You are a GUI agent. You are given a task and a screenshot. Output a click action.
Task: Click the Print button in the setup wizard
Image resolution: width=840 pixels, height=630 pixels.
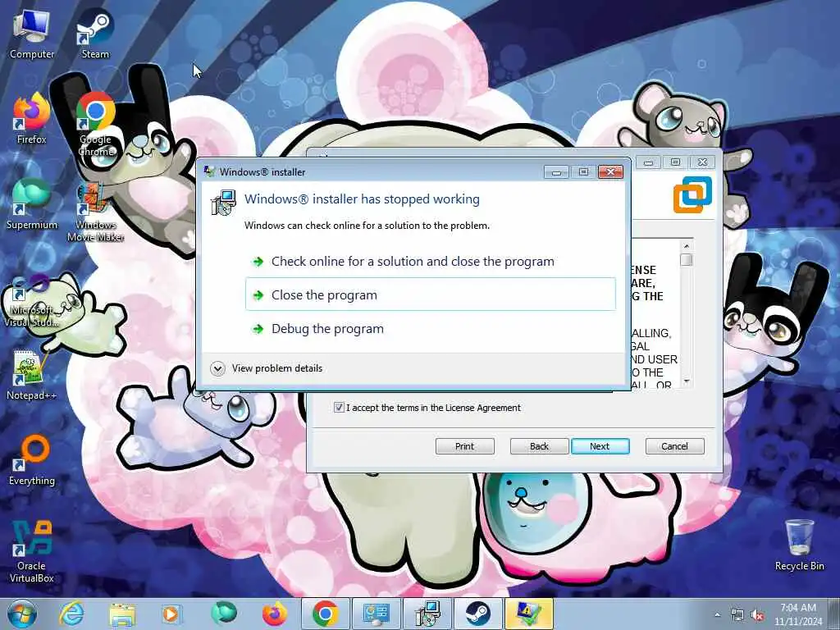[x=465, y=446]
